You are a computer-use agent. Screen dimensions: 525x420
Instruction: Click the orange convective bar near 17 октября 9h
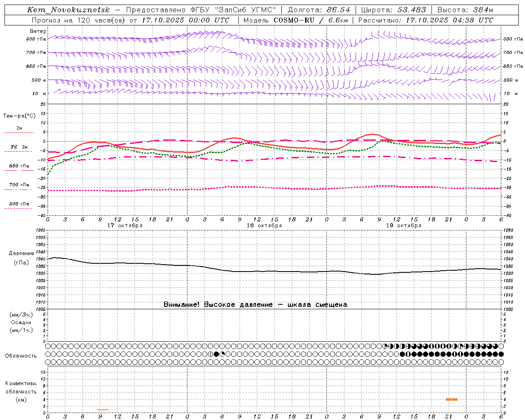[x=103, y=410]
